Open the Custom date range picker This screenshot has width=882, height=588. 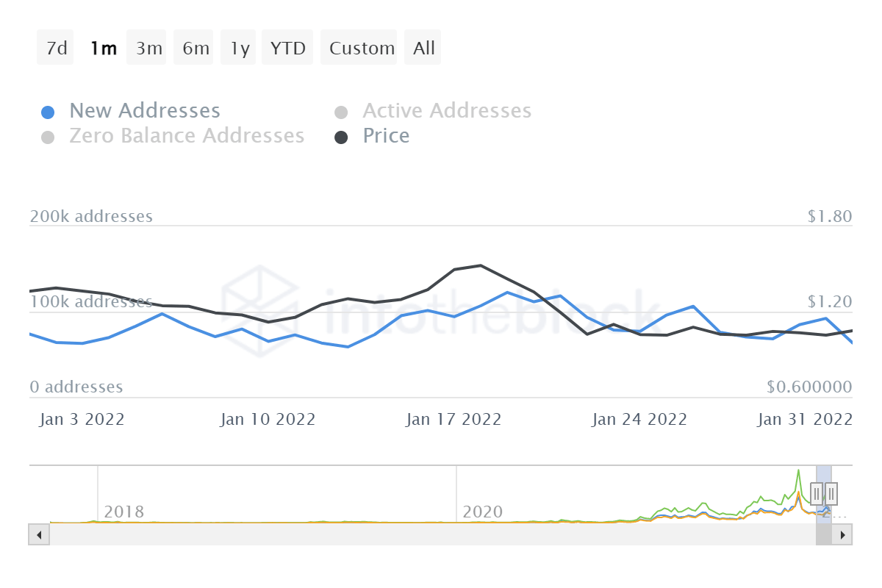pyautogui.click(x=362, y=49)
